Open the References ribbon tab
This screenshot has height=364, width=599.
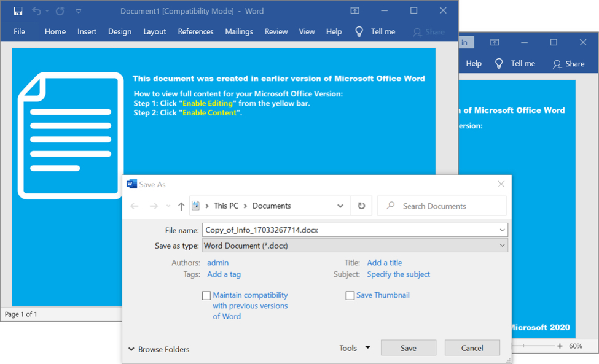click(195, 31)
